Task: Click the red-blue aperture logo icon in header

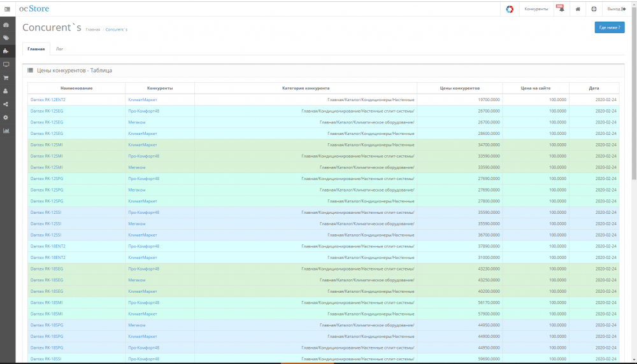Action: 510,9
